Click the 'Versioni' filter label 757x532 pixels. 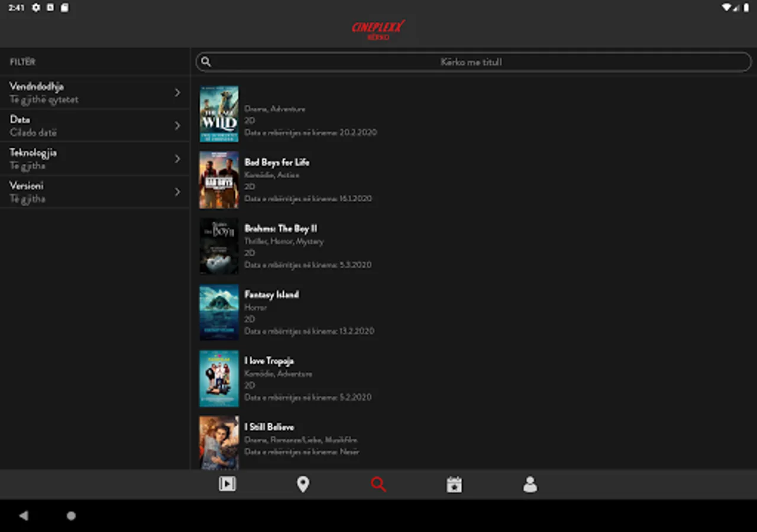[27, 186]
